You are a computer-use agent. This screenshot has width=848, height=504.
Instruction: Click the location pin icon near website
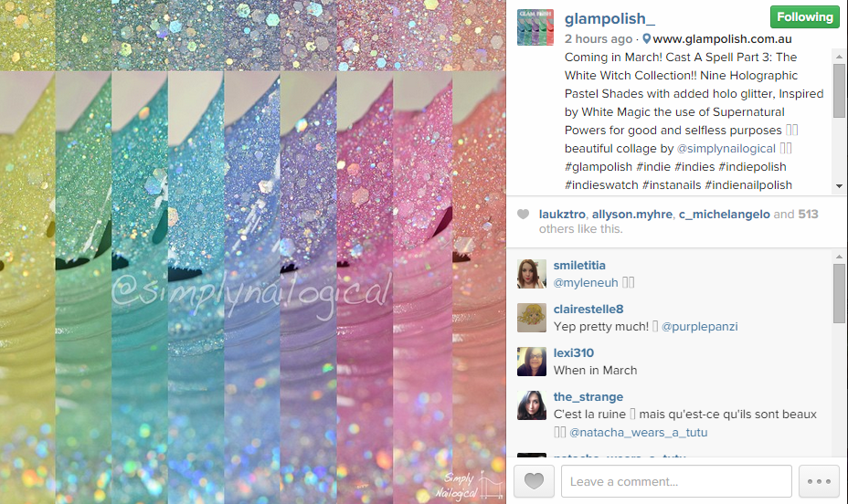646,39
